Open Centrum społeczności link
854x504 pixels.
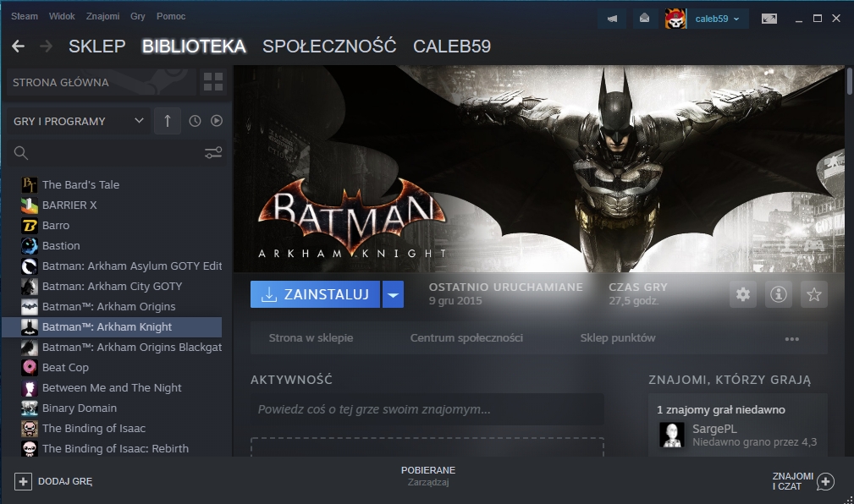466,338
